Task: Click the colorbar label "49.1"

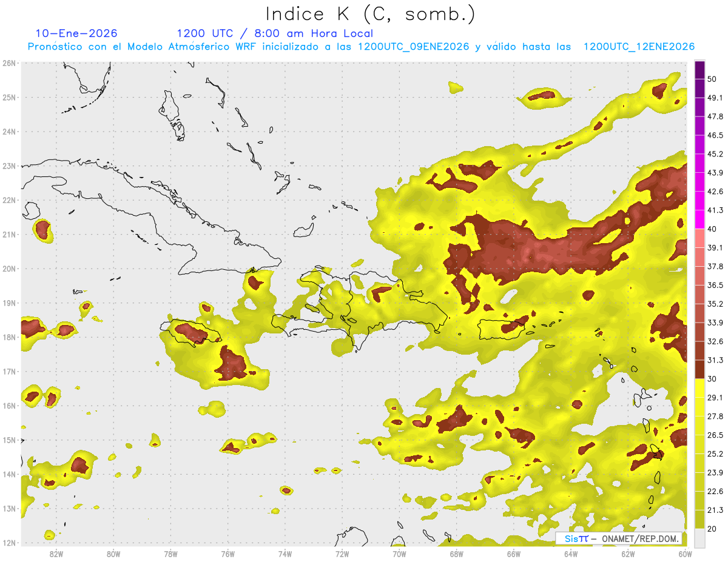Action: (x=715, y=98)
